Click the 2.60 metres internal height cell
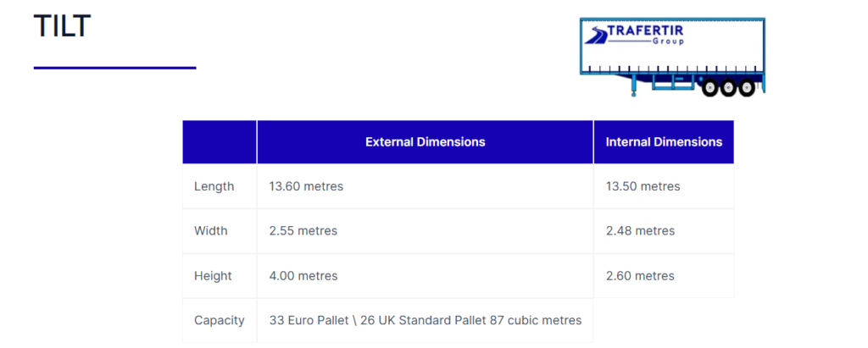The height and width of the screenshot is (348, 868). (640, 276)
